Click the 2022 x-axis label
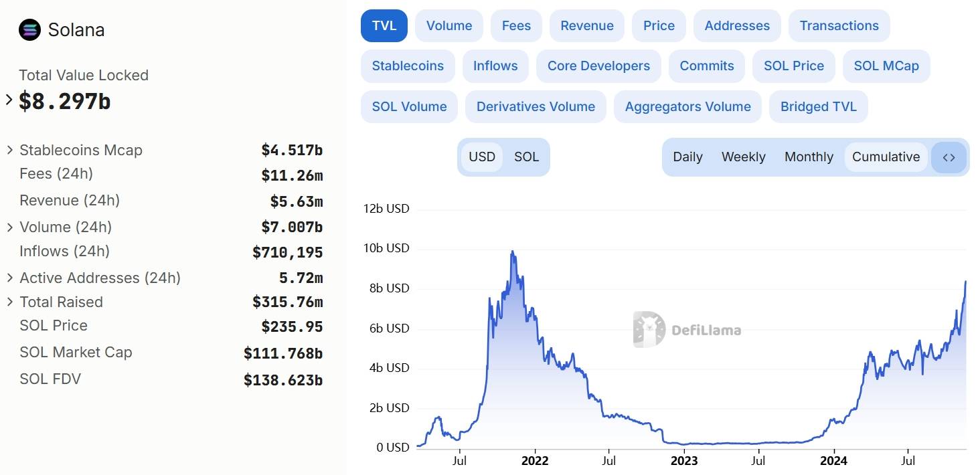 (x=535, y=461)
